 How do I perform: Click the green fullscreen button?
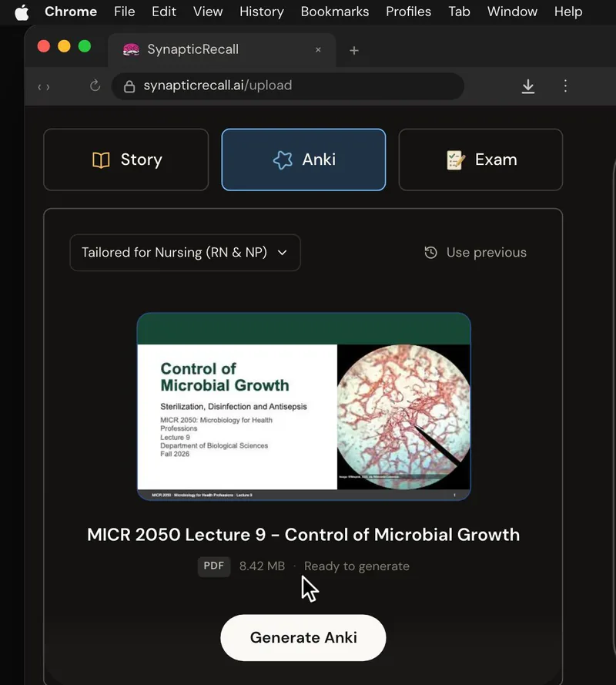click(x=85, y=46)
